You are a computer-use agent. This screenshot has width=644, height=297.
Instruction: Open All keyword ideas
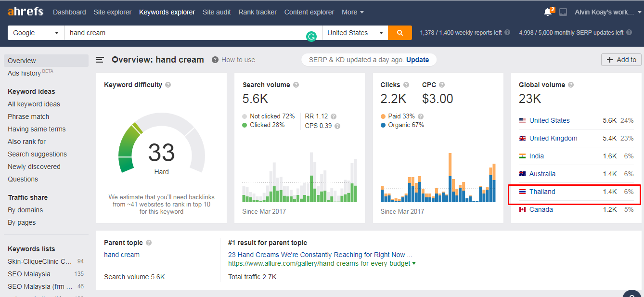click(x=34, y=104)
